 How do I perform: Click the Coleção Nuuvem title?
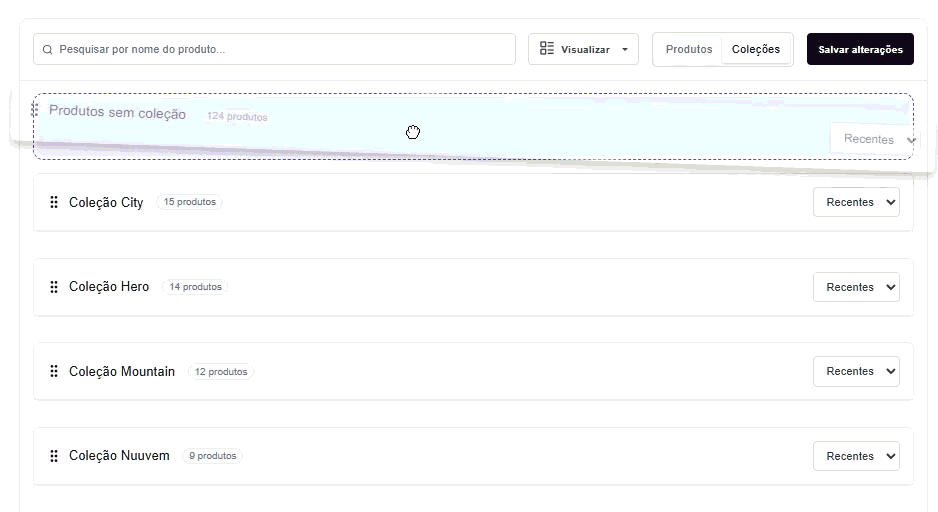[119, 456]
